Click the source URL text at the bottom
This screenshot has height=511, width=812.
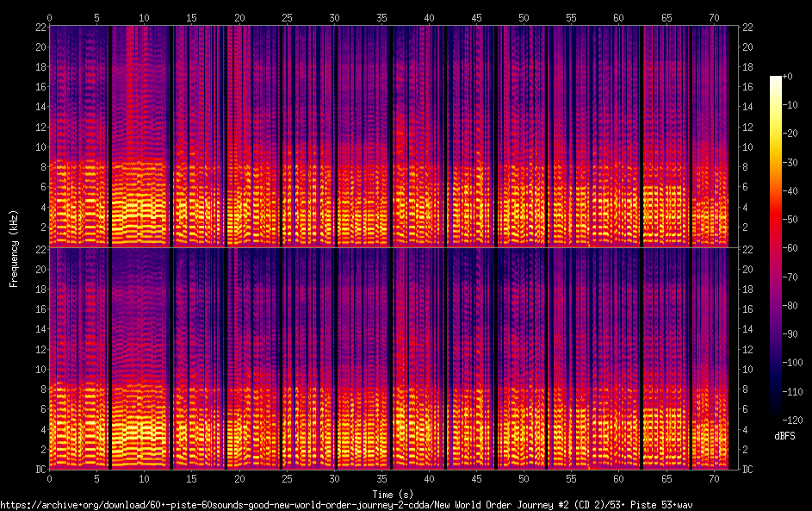(346, 505)
